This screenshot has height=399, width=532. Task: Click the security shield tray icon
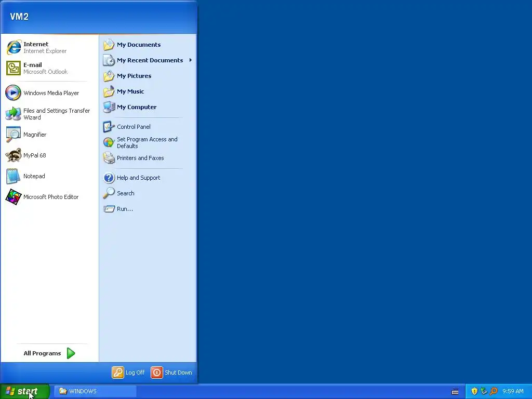(x=474, y=391)
